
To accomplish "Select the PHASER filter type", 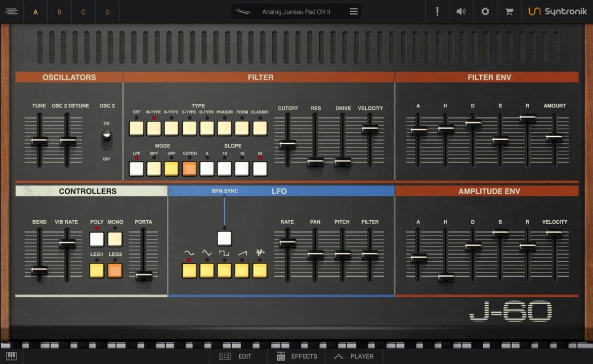I will (224, 128).
